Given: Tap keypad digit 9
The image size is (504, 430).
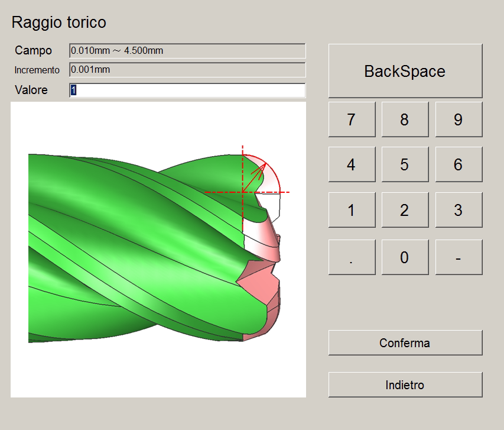Looking at the screenshot, I should click(459, 119).
